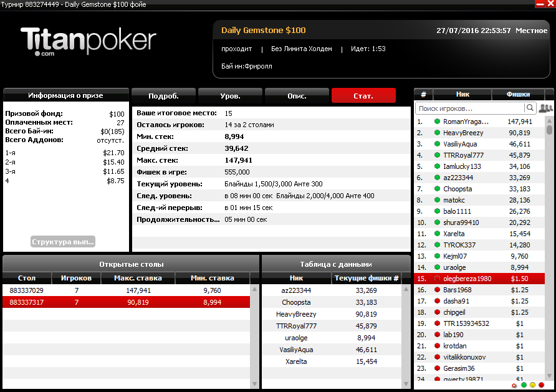Click the down arrow of the Открытые столы scrollbar
556x392 pixels.
click(x=254, y=384)
